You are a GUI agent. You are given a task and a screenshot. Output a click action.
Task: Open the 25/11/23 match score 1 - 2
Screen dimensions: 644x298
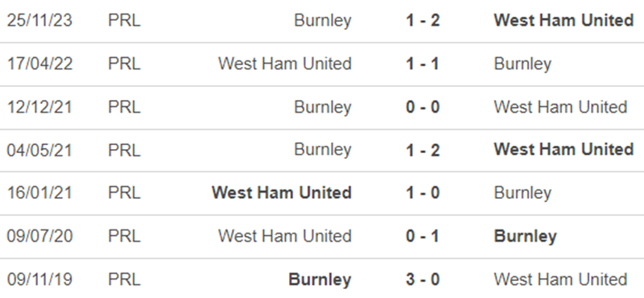click(x=423, y=20)
